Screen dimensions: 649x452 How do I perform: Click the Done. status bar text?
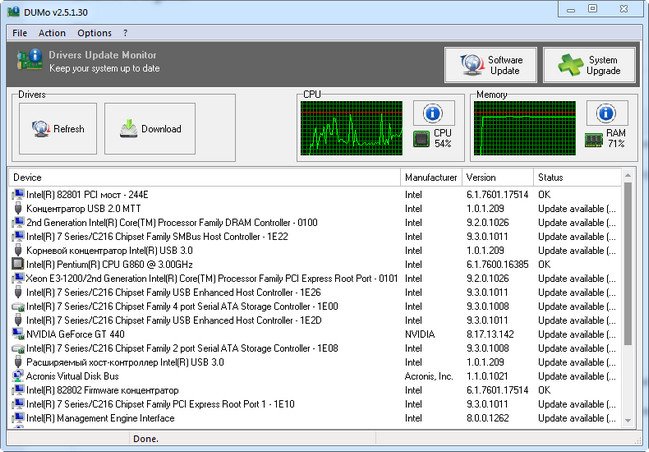[146, 439]
